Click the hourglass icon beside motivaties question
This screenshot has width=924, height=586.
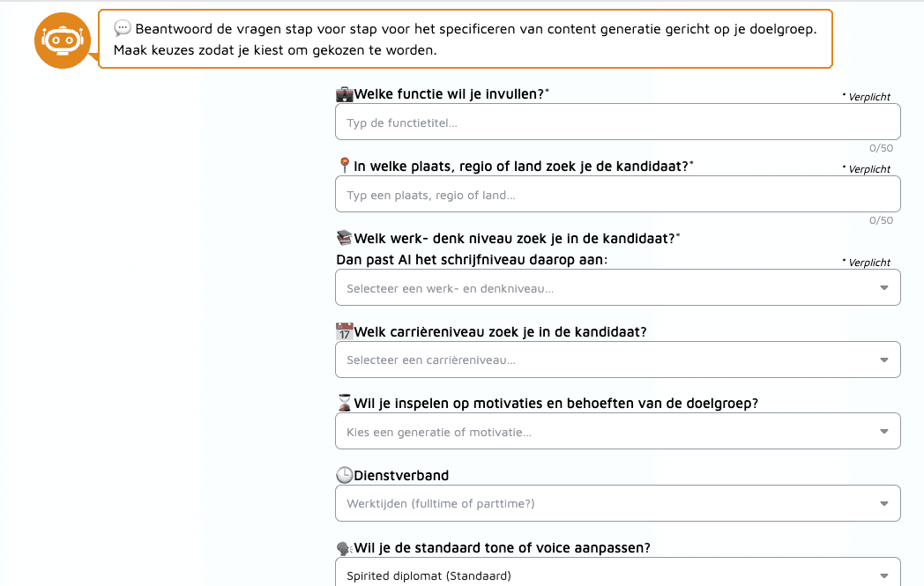[x=344, y=403]
